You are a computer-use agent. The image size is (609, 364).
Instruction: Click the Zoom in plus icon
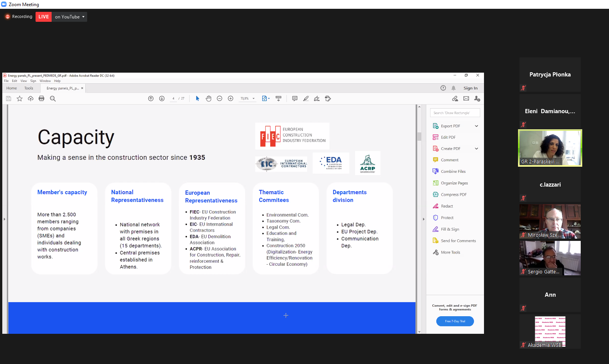(x=231, y=99)
